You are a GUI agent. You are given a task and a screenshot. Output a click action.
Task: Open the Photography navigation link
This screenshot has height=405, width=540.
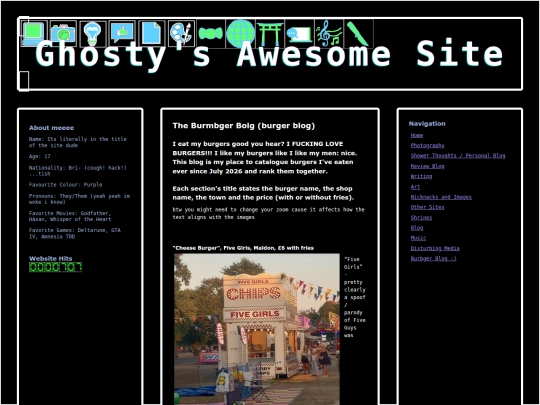427,145
